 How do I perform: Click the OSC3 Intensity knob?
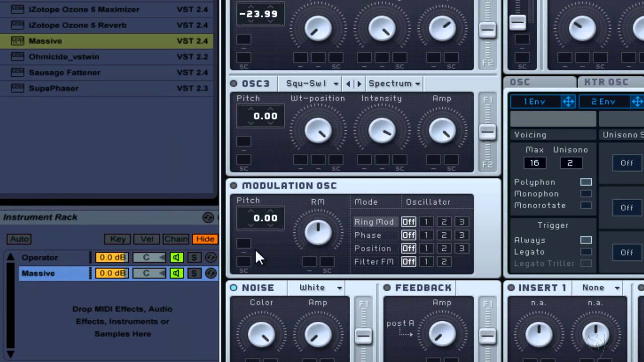[x=382, y=131]
